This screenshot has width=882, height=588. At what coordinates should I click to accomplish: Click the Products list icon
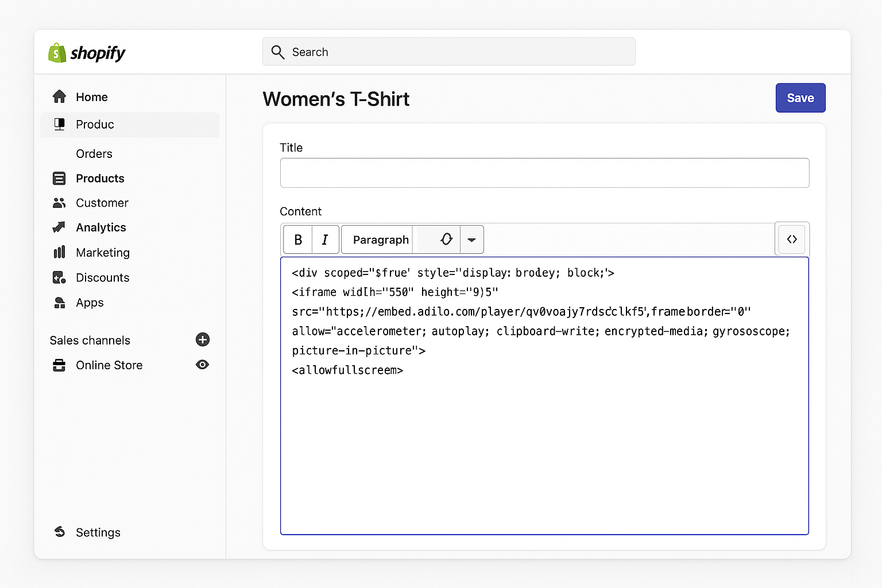point(59,179)
